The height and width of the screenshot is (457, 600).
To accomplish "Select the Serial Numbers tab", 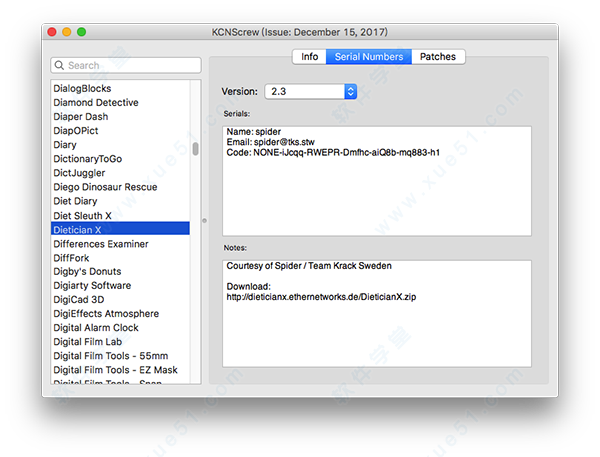I will point(369,57).
